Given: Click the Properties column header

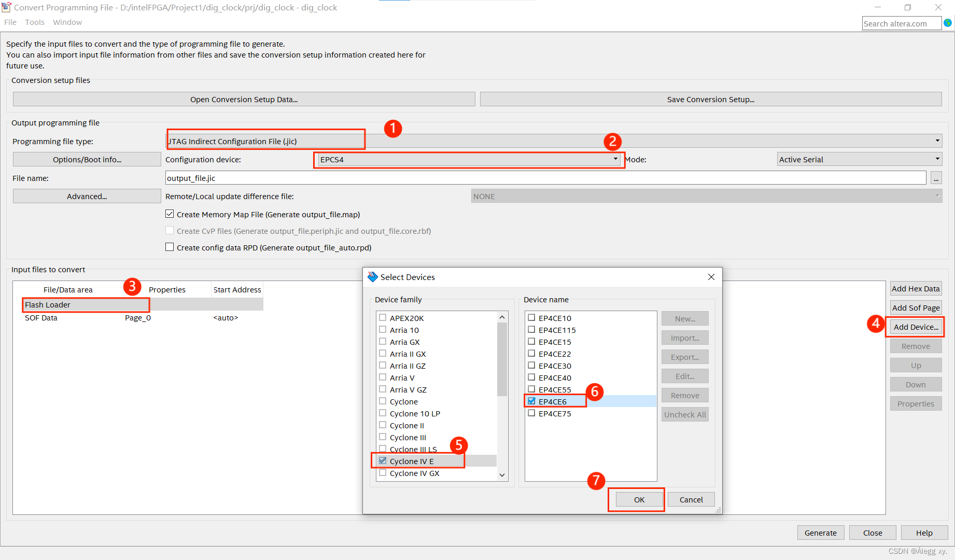Looking at the screenshot, I should pyautogui.click(x=167, y=289).
